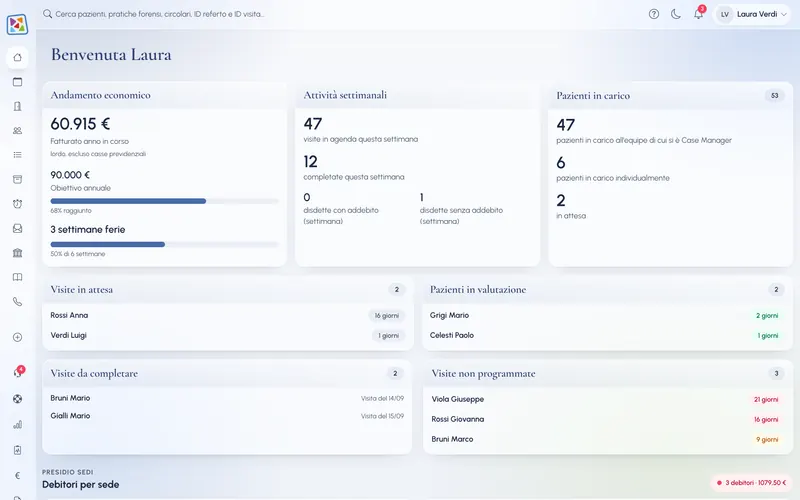Open the open-book icon in sidebar
Image resolution: width=800 pixels, height=500 pixels.
click(17, 277)
